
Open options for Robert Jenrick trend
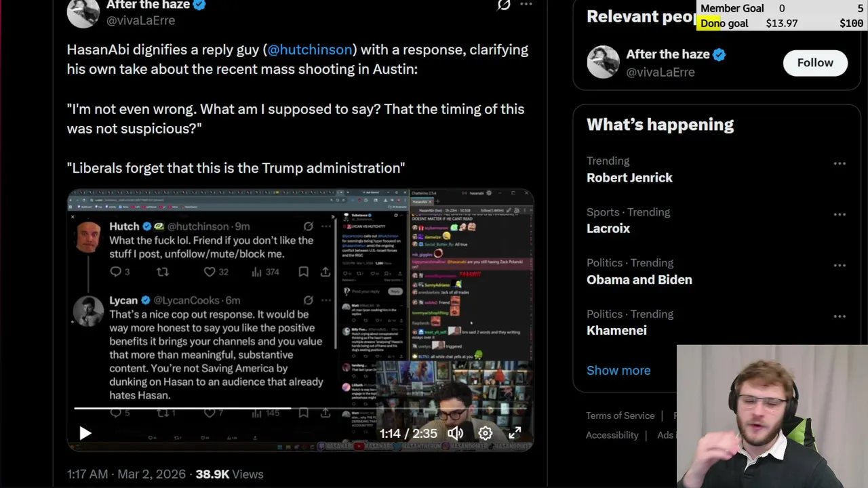pos(840,163)
